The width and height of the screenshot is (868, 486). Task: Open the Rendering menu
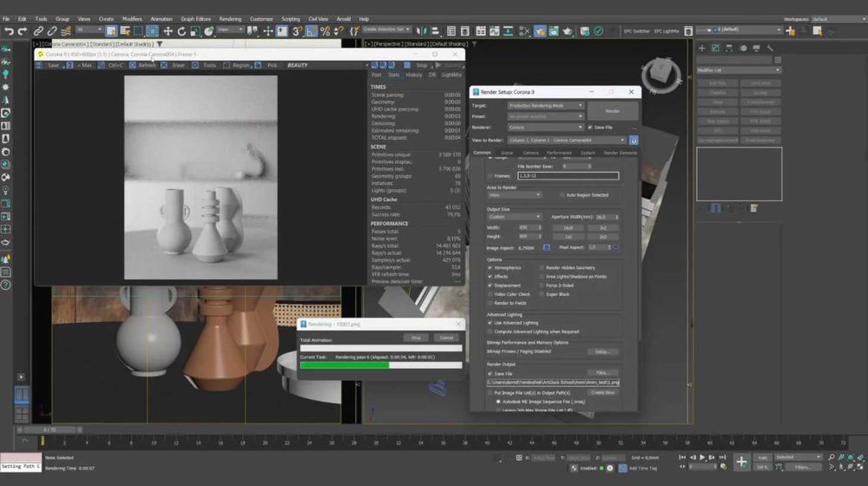(230, 19)
